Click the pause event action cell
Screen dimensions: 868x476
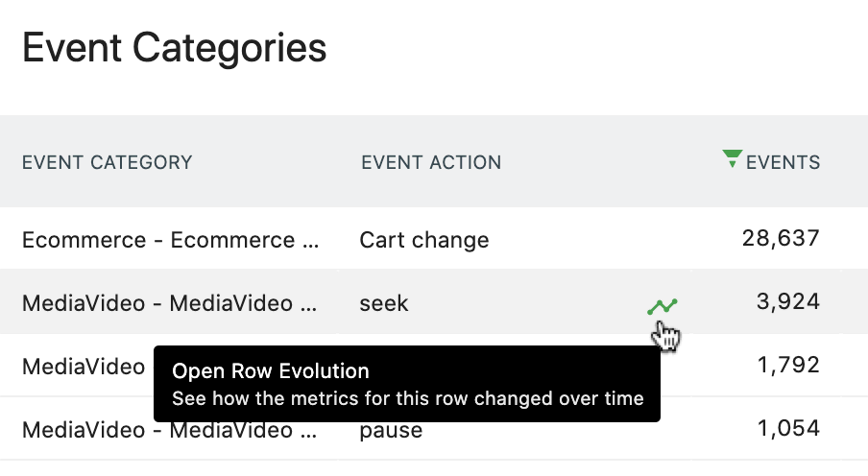391,429
